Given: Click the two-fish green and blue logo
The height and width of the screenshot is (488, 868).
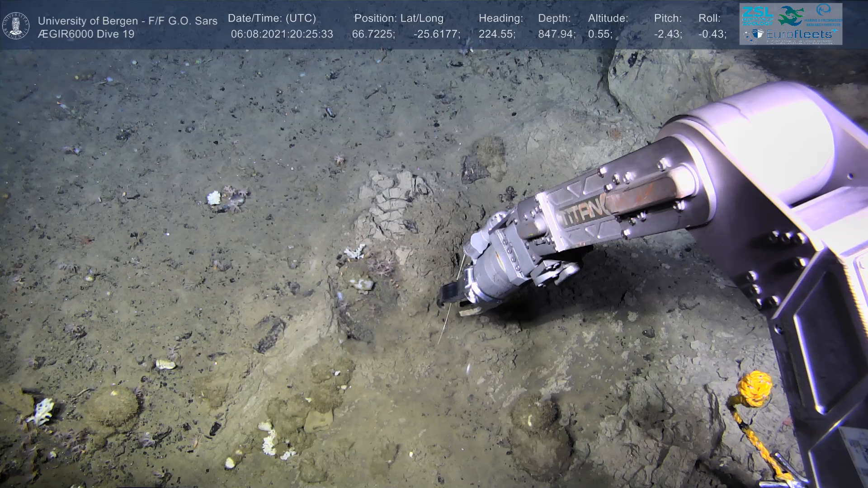Looking at the screenshot, I should [x=791, y=16].
